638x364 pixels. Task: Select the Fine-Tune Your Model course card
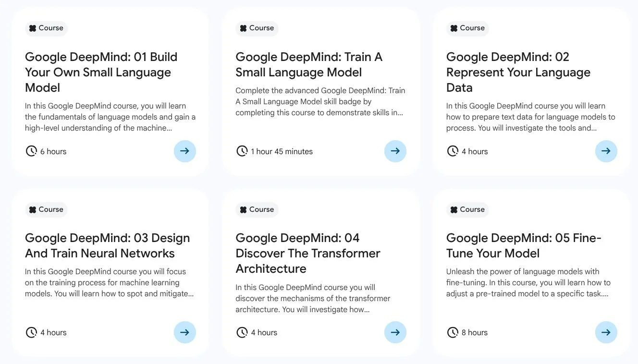tap(531, 274)
